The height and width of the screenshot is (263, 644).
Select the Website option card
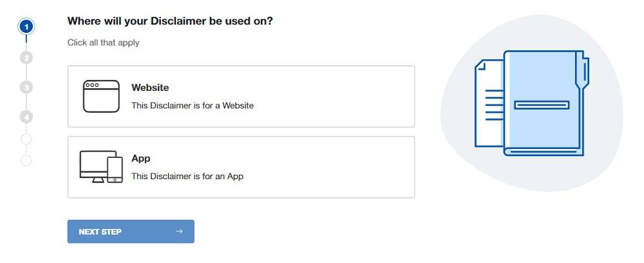(x=241, y=96)
